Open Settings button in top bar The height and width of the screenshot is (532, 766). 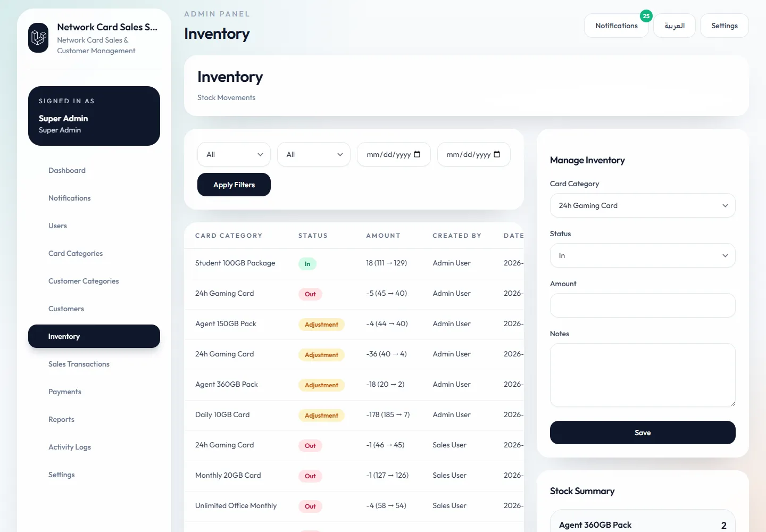coord(725,26)
